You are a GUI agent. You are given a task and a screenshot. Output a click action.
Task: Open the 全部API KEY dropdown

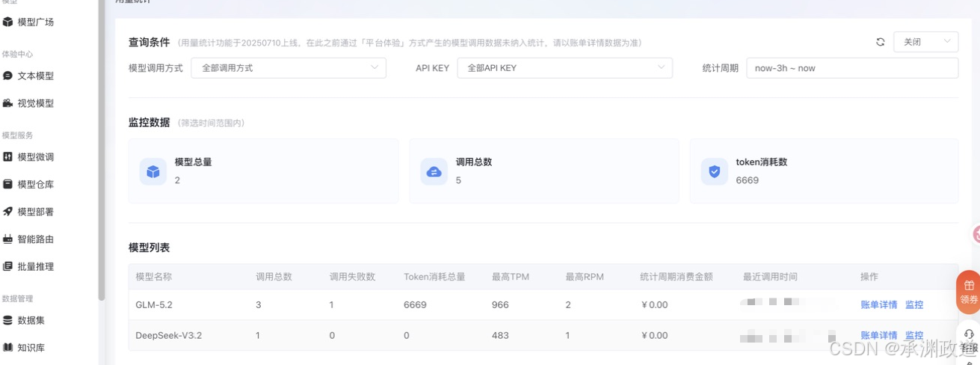coord(564,68)
